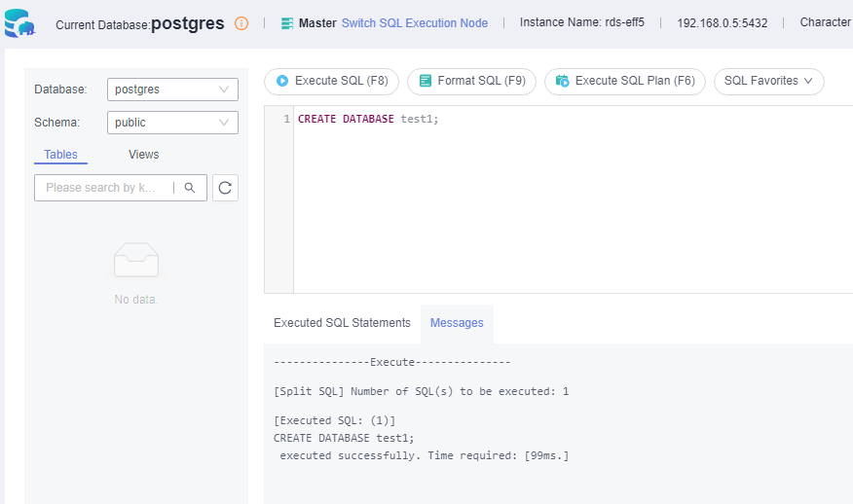Click the Execute SQL Plan calendar icon
This screenshot has width=853, height=504.
tap(563, 81)
